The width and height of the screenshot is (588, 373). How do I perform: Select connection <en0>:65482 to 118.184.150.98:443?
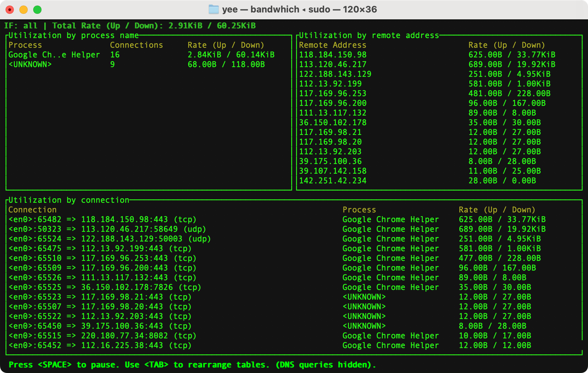(x=102, y=219)
